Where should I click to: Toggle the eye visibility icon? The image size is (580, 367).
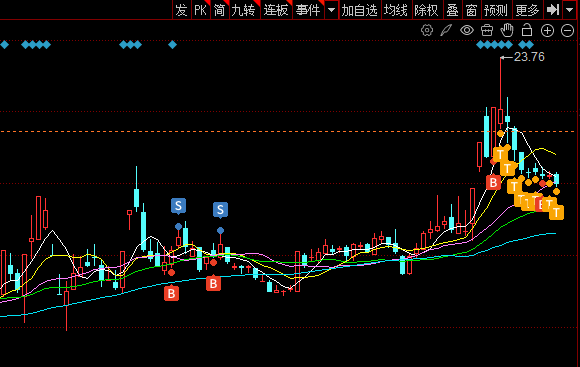[x=467, y=30]
